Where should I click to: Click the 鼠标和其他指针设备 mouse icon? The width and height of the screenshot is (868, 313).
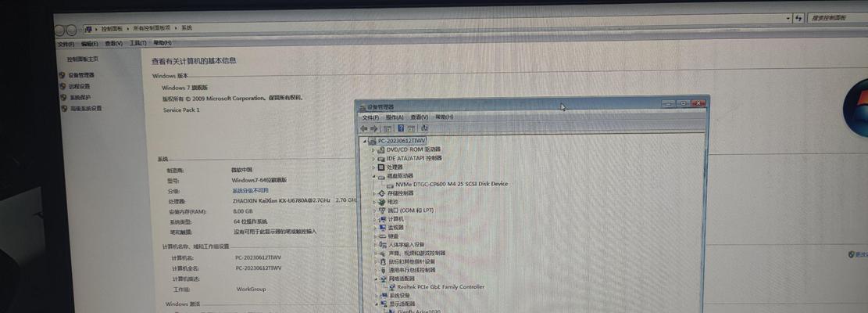[x=383, y=261]
